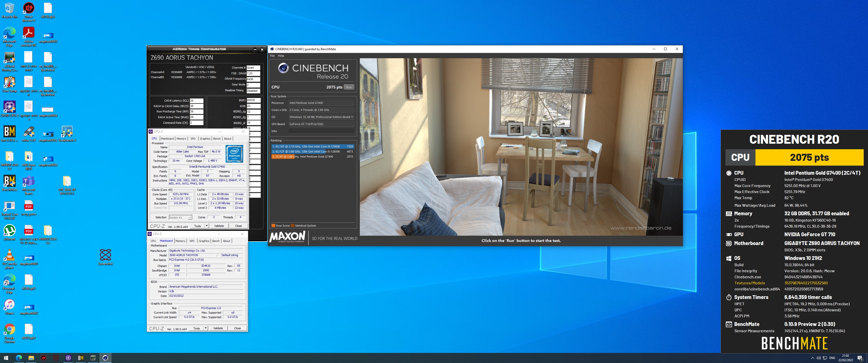Open the BenchMate desktop shortcut
This screenshot has width=868, height=363.
(x=9, y=183)
